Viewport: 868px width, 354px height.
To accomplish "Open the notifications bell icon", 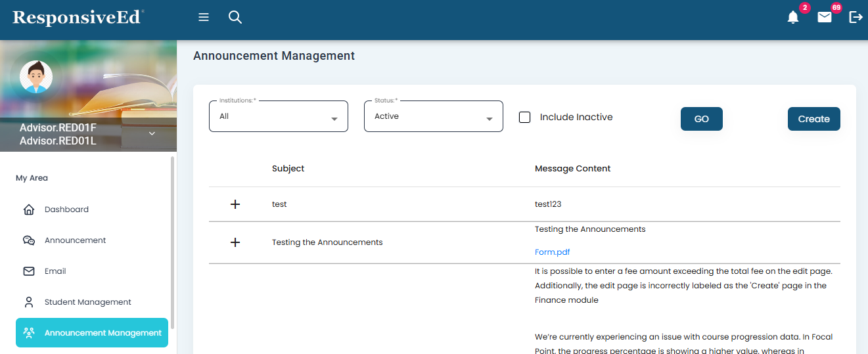I will (793, 18).
